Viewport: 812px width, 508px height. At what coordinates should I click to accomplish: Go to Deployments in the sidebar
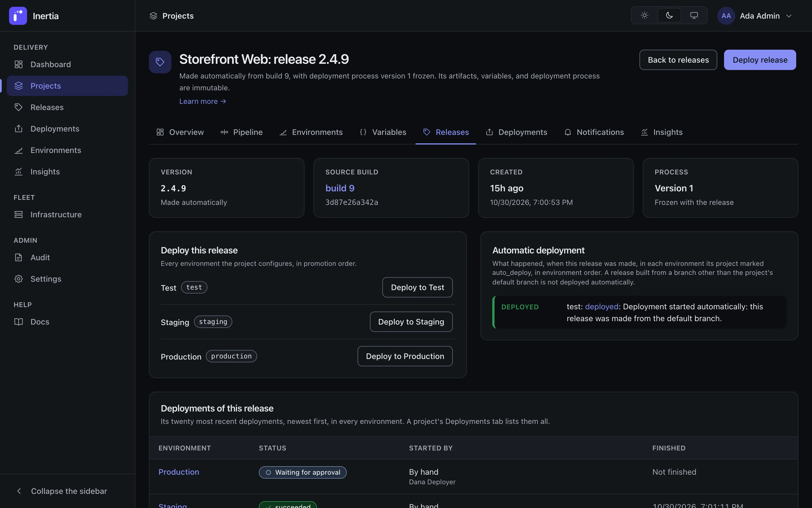(67, 129)
